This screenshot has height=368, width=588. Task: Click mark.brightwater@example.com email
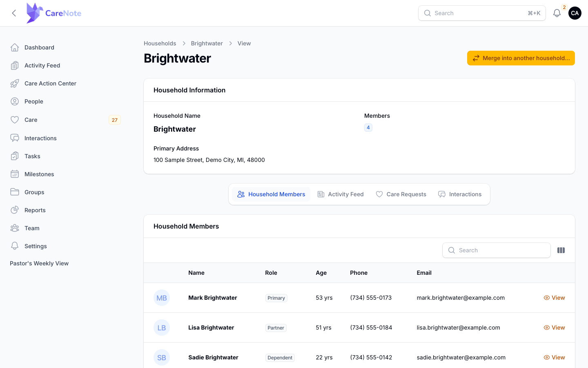[x=461, y=298]
